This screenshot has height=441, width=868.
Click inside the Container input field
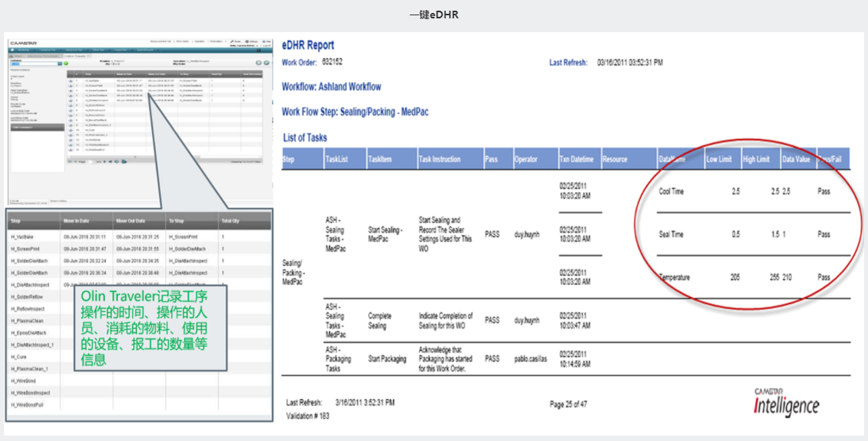34,63
